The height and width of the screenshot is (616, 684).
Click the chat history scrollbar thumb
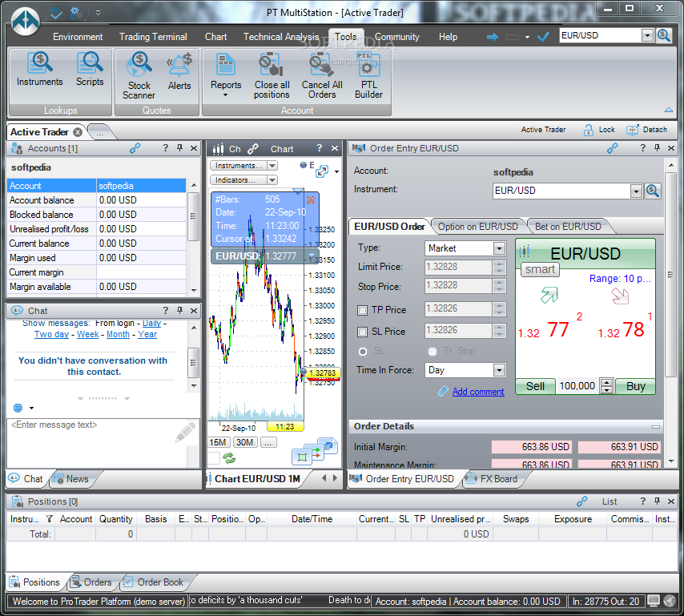[x=193, y=363]
